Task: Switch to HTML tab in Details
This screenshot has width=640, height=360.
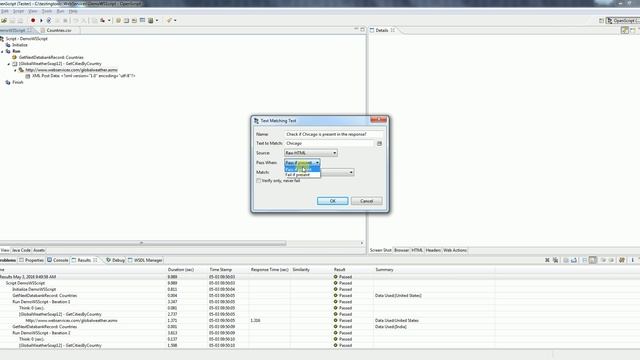Action: coord(417,250)
